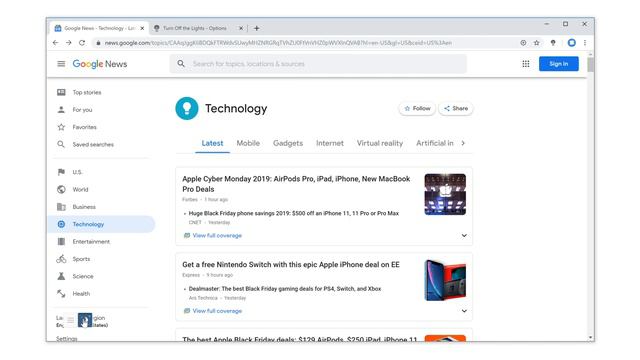Switch to the Mobile tab
Viewport: 640px width, 360px height.
coord(248,143)
